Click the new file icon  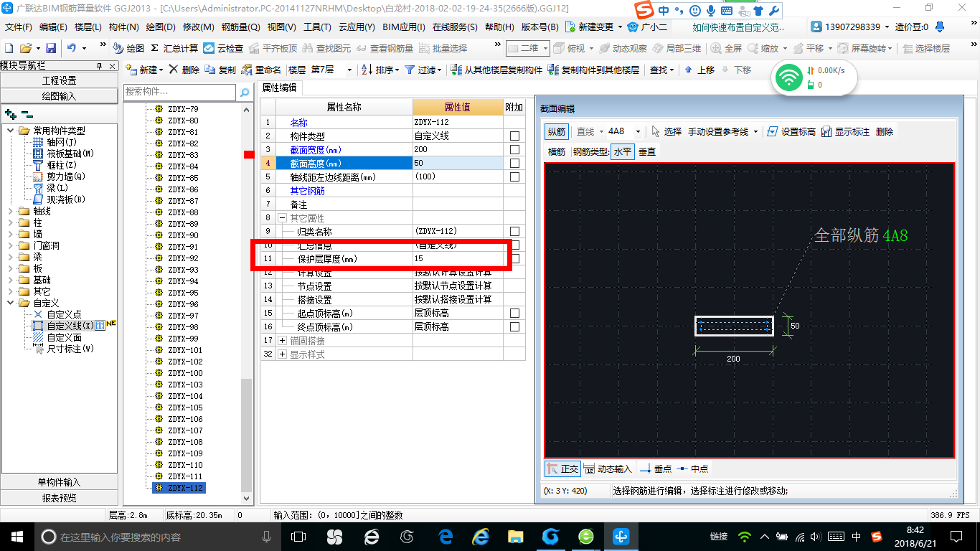tap(9, 48)
